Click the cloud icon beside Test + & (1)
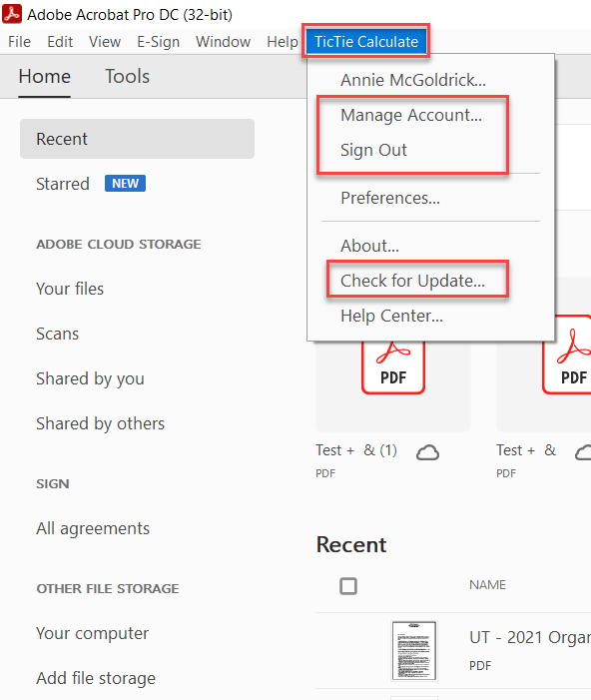 pyautogui.click(x=427, y=452)
